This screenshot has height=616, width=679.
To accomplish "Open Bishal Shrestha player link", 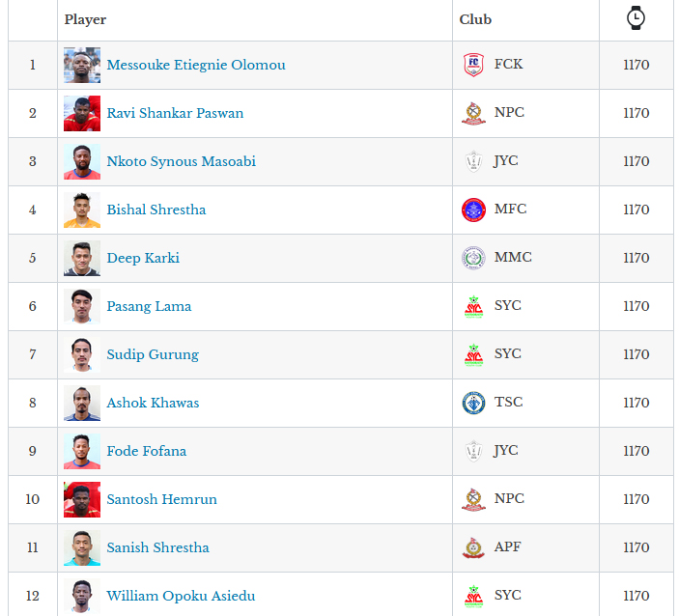I will 156,210.
